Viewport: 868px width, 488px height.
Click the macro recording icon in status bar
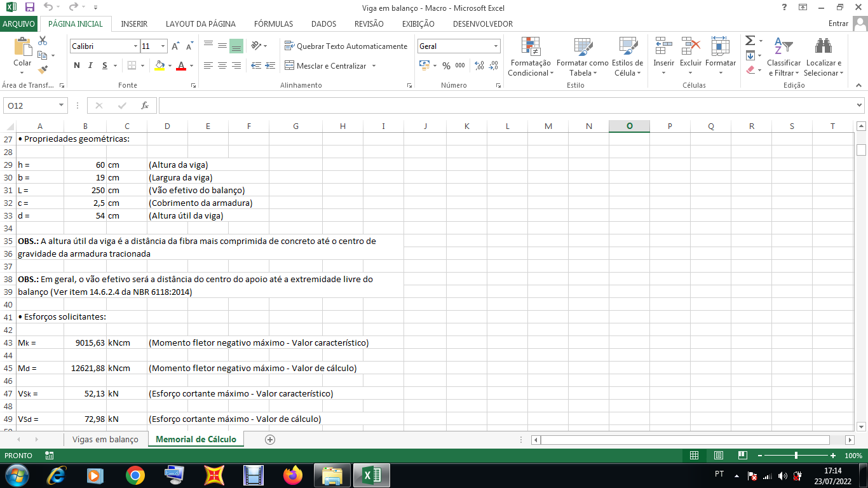tap(50, 456)
